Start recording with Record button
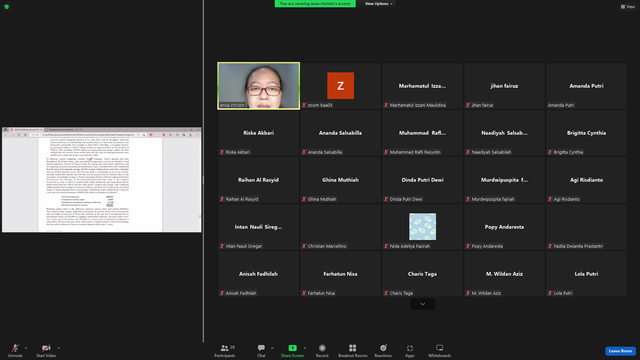The height and width of the screenshot is (360, 640). (322, 350)
